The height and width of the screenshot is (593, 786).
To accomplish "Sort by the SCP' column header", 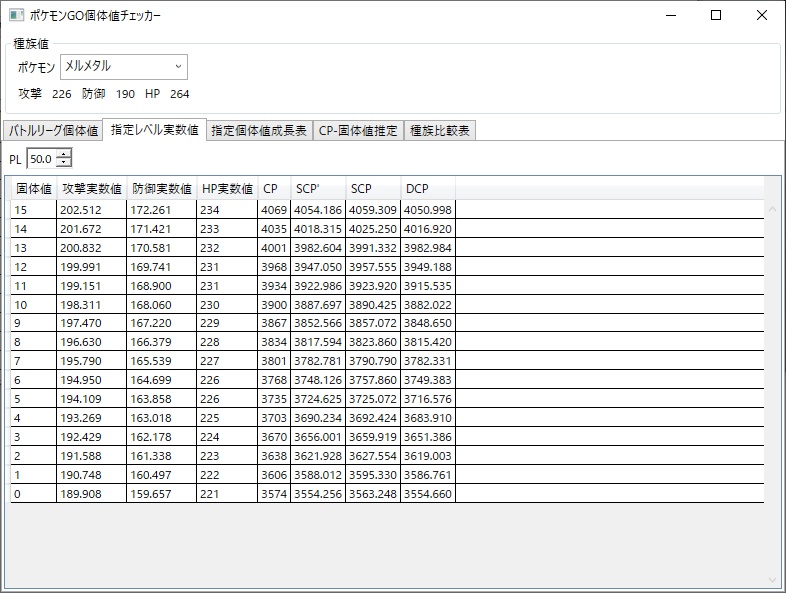I will (318, 189).
